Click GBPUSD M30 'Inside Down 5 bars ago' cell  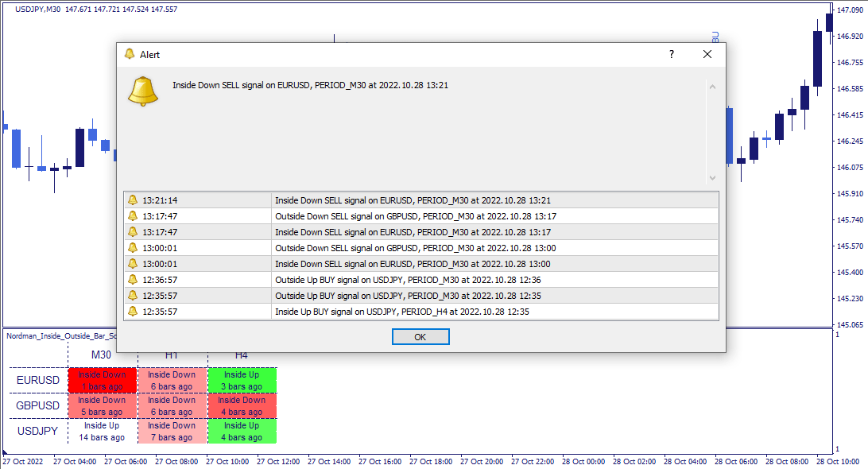(x=102, y=406)
